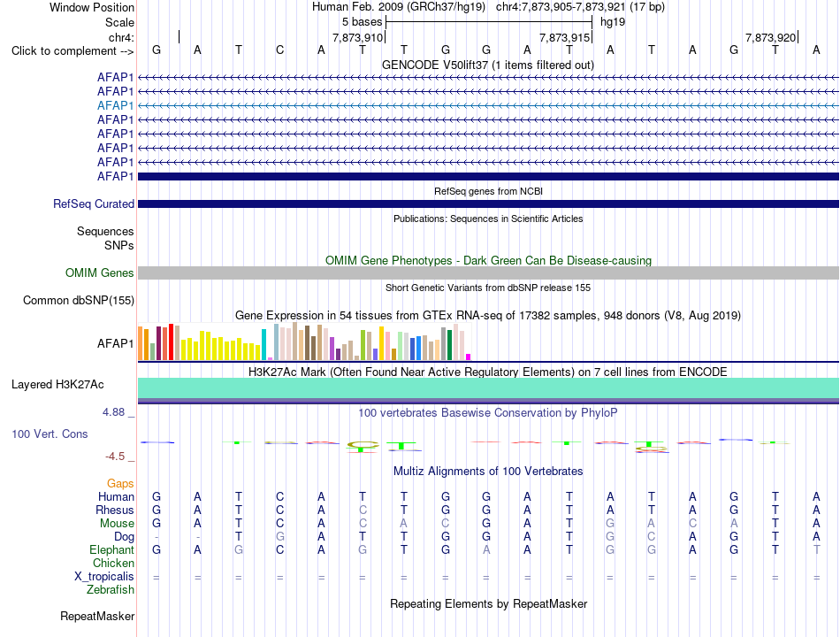This screenshot has width=840, height=637.
Task: Click the GTEx AFAP1 expression bar chart
Action: pyautogui.click(x=304, y=342)
